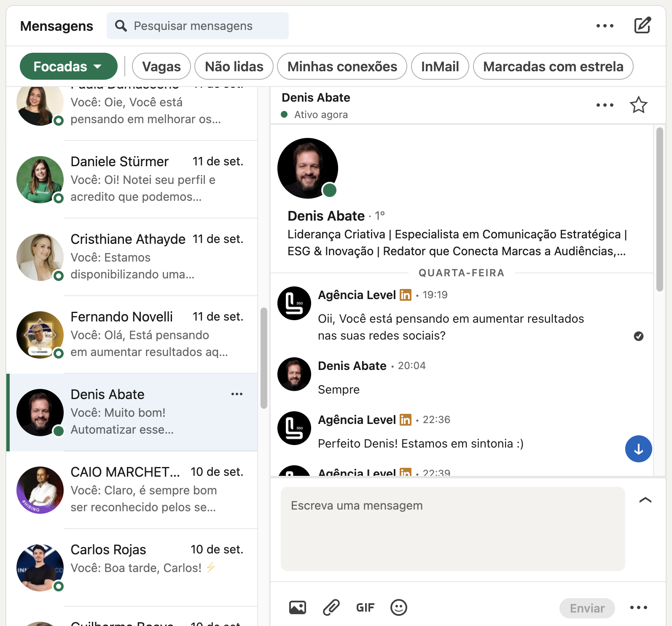This screenshot has width=672, height=626.
Task: Click the Agência Level sender name at 22:36
Action: (357, 420)
